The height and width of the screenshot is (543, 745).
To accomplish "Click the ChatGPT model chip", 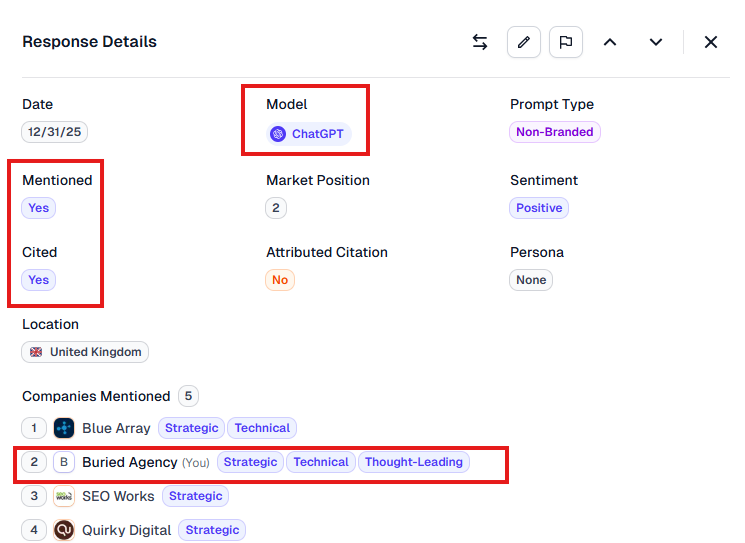I will [308, 134].
